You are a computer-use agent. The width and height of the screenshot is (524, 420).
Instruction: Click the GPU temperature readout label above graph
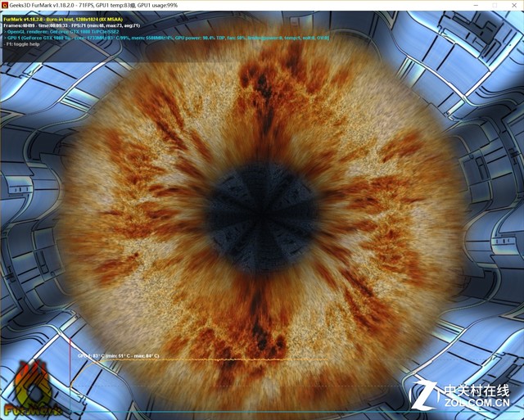[123, 356]
